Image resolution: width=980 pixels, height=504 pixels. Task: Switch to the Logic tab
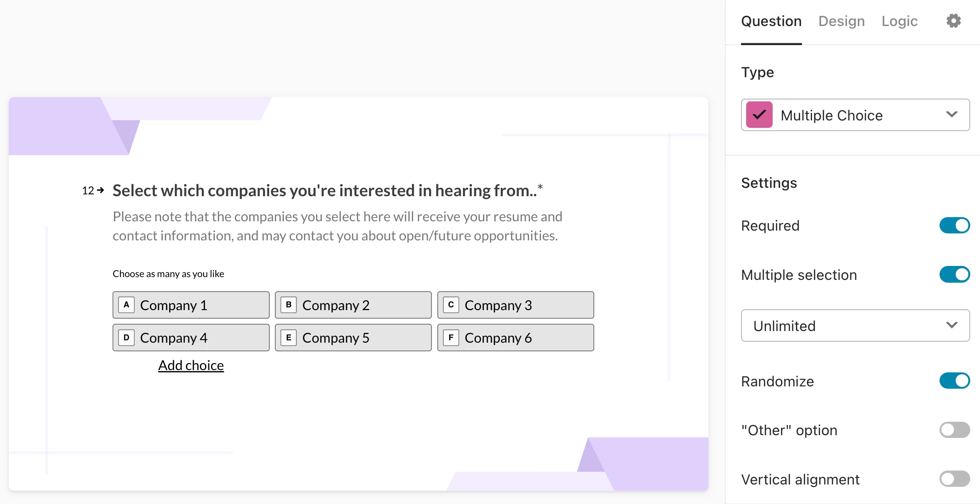click(x=899, y=21)
